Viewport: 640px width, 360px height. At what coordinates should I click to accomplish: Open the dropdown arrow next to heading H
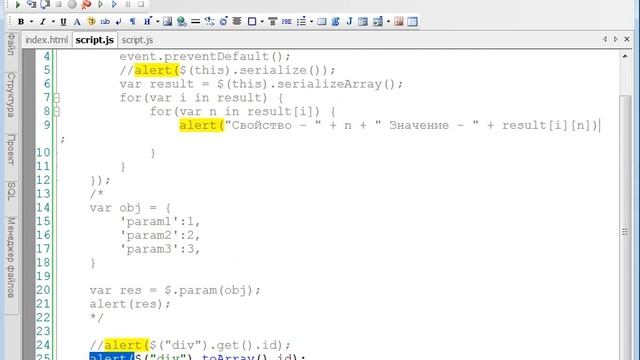[x=158, y=22]
